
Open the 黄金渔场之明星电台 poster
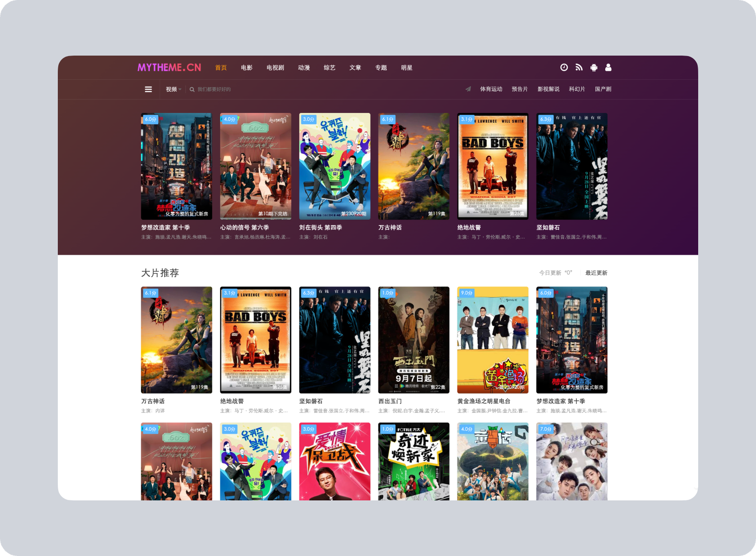493,340
